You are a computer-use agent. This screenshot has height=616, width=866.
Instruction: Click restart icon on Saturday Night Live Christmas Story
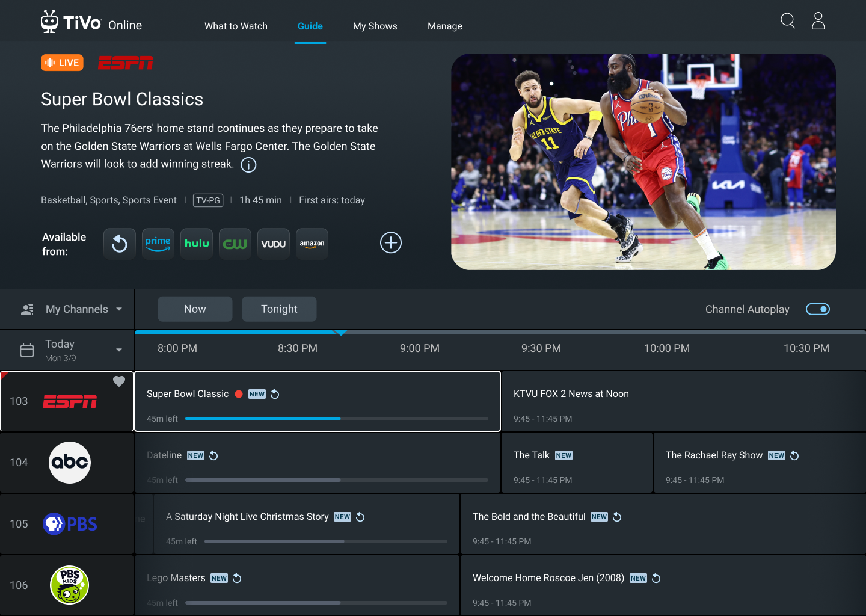coord(360,517)
